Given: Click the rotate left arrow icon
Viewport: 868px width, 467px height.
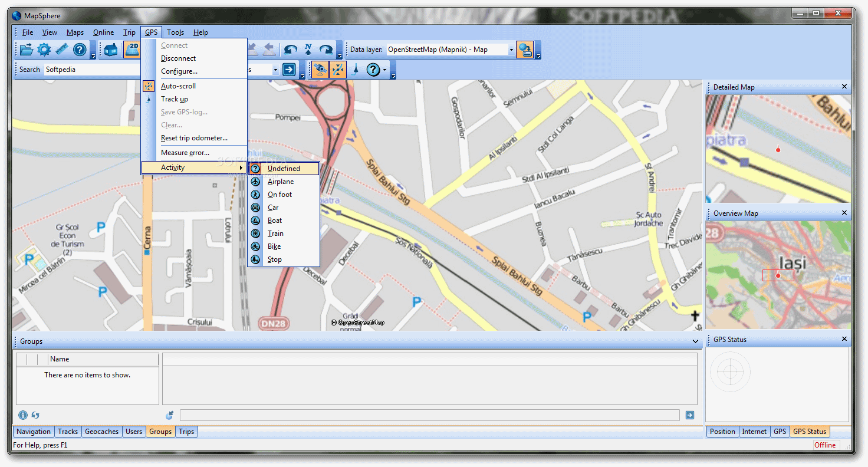Looking at the screenshot, I should tap(290, 50).
